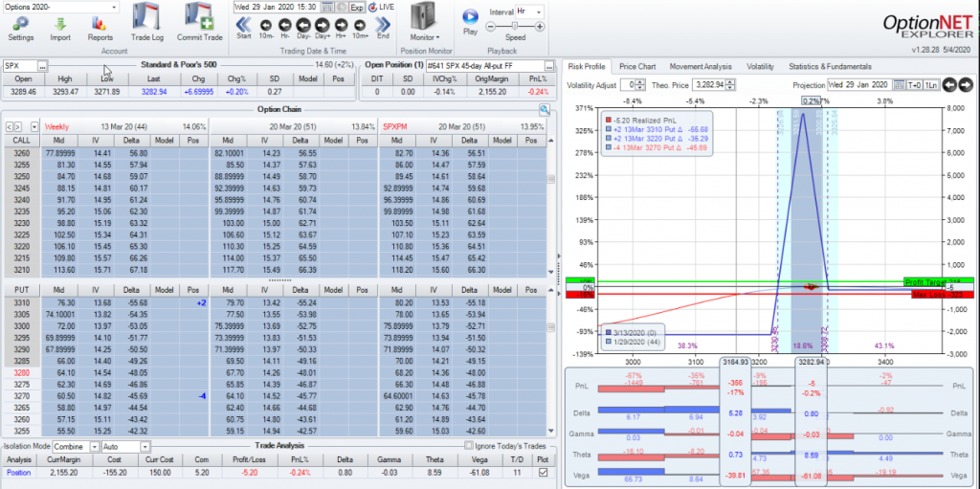
Task: Open expiration selector dropdown beside arrows
Action: [x=33, y=126]
